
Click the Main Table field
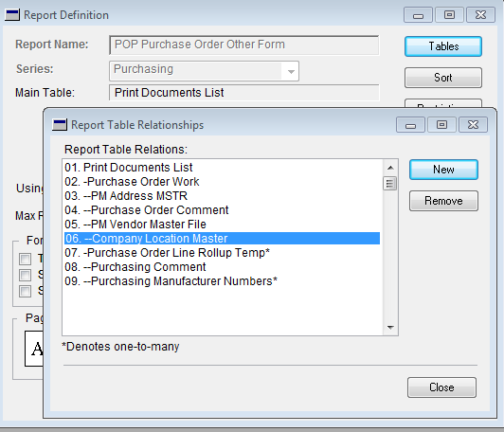coord(244,93)
